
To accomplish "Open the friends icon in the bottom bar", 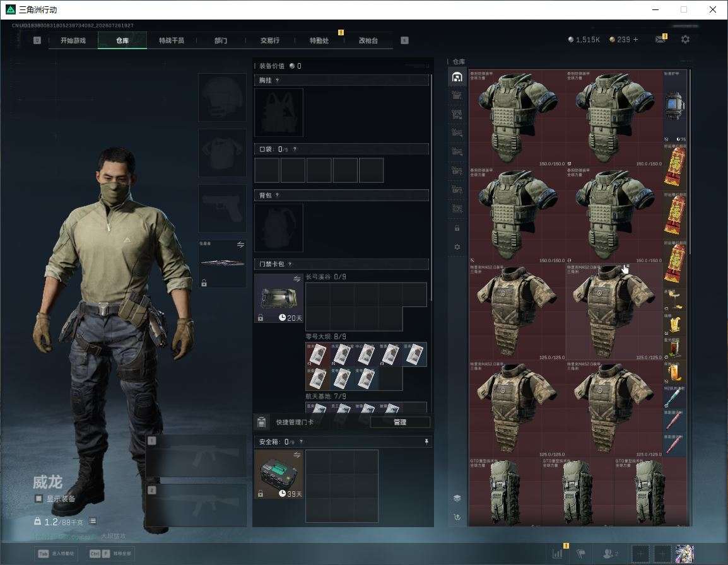I will point(610,554).
